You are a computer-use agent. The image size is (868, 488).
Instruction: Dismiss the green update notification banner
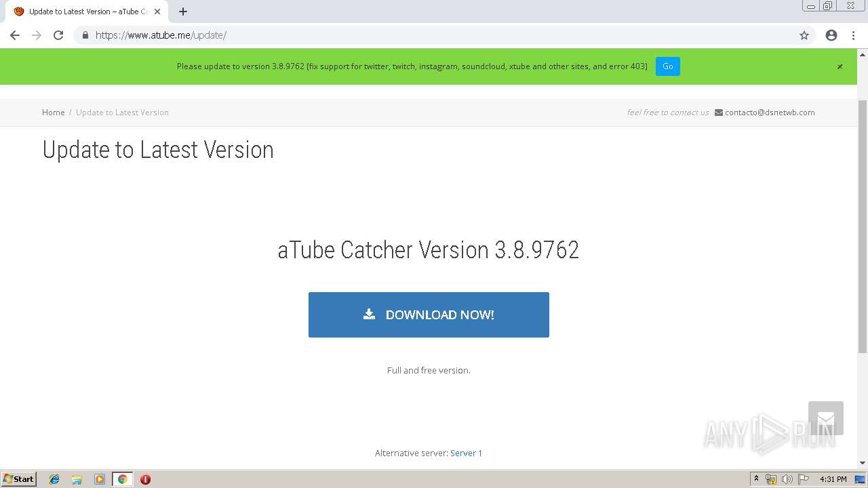(840, 66)
